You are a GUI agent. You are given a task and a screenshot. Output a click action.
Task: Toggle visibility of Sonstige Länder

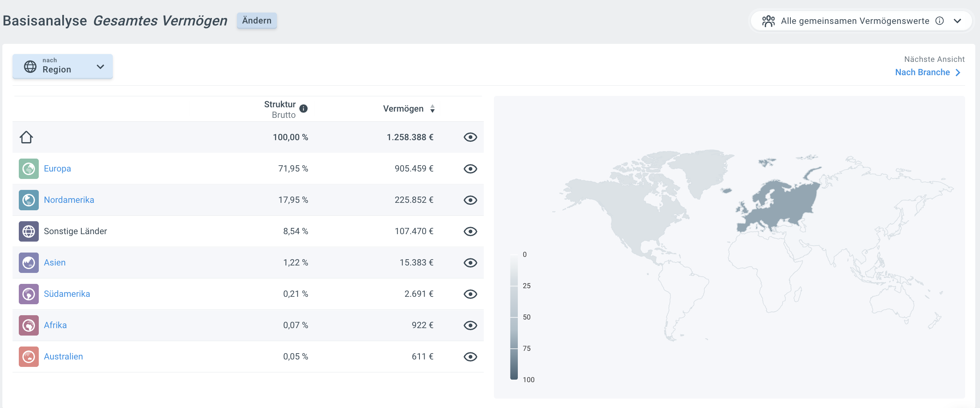470,231
